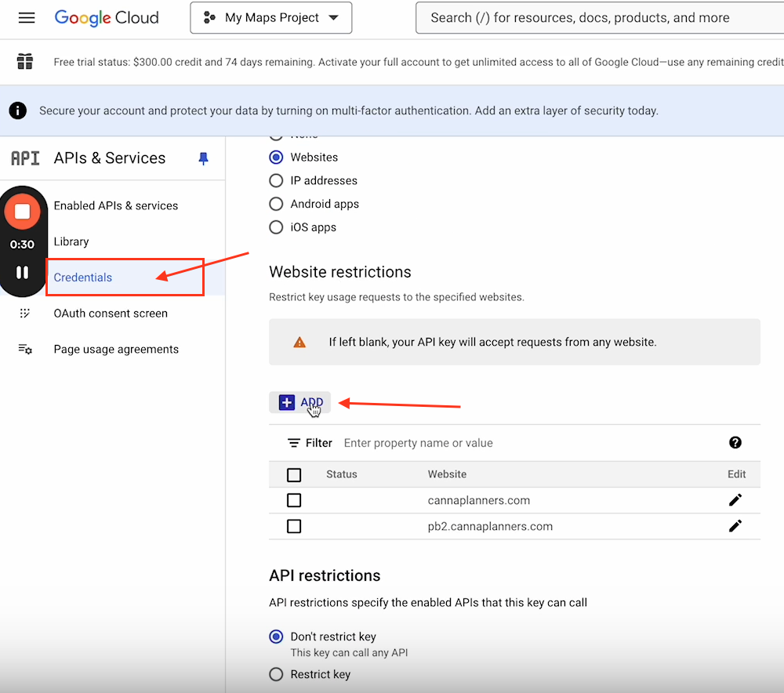The width and height of the screenshot is (784, 693).
Task: Click the Google Cloud logo
Action: click(x=107, y=18)
